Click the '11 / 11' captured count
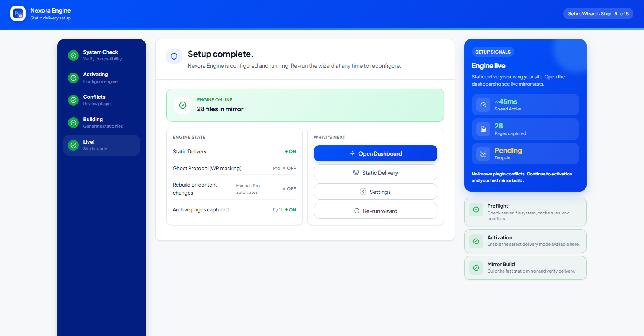Image resolution: width=644 pixels, height=336 pixels. click(x=277, y=210)
